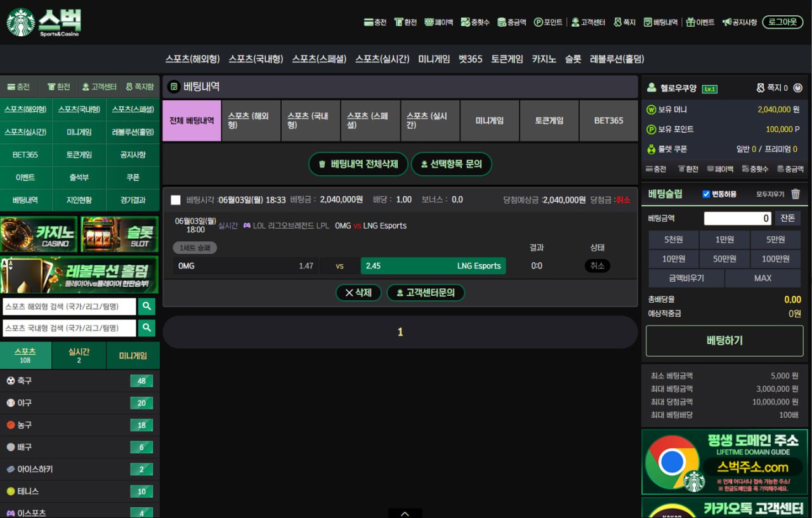The image size is (812, 518).
Task: Click the 로그아웃 button
Action: point(782,22)
